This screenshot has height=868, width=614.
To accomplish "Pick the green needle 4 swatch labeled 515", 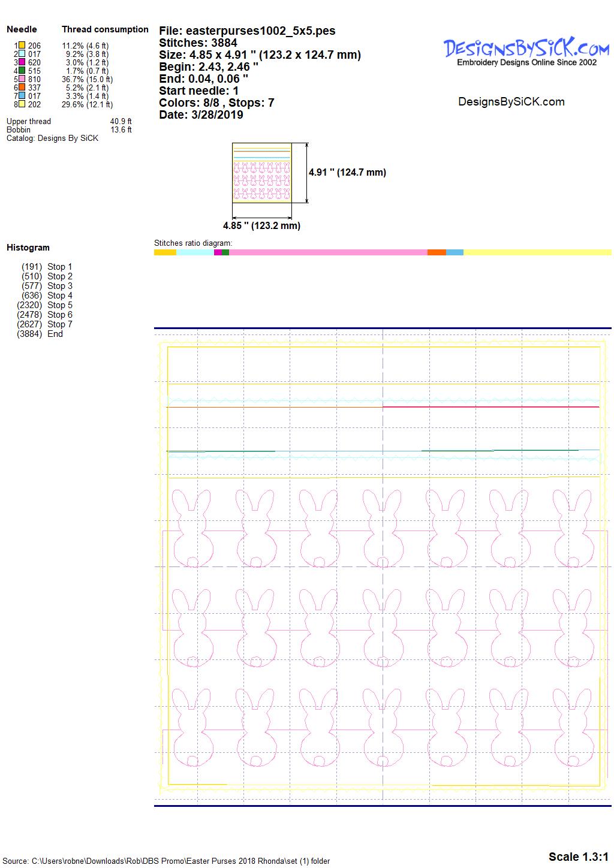I will (x=22, y=71).
